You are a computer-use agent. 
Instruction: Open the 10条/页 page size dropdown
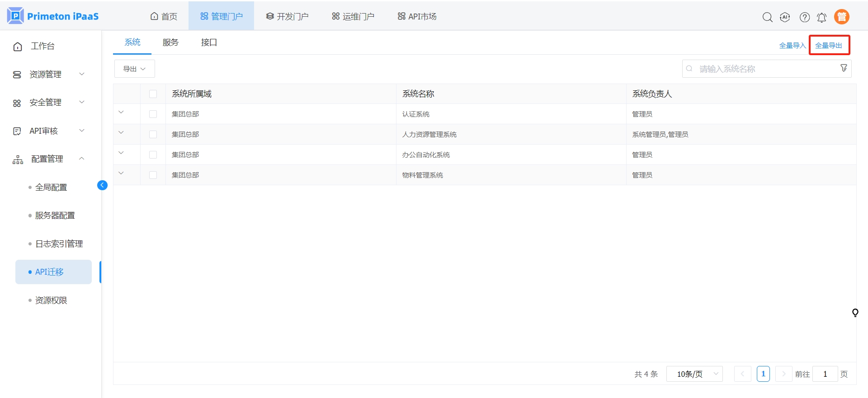click(x=694, y=374)
